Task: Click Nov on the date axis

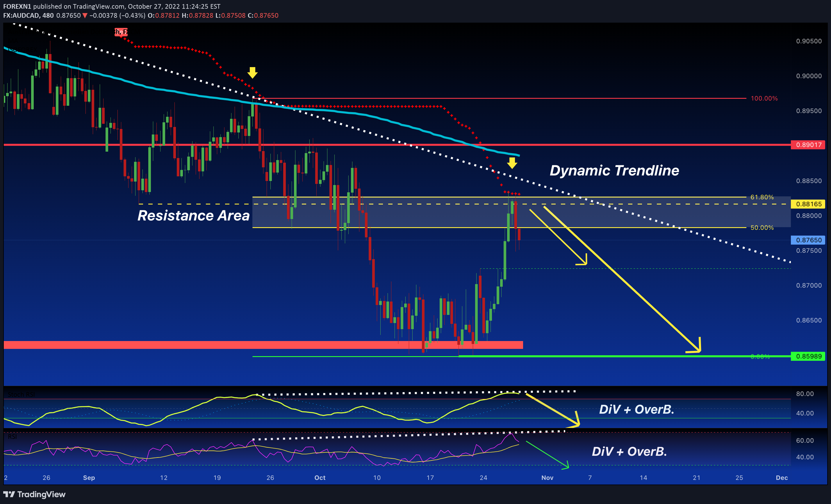Action: (x=547, y=478)
